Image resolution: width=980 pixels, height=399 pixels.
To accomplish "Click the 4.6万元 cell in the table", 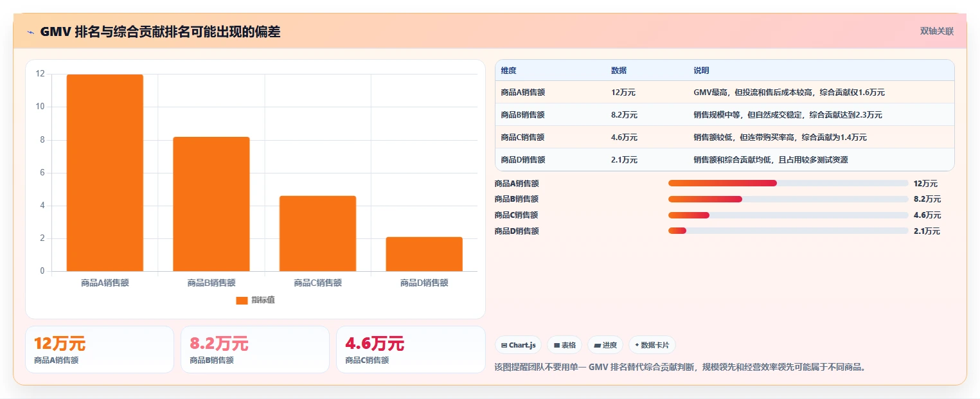I will click(625, 137).
